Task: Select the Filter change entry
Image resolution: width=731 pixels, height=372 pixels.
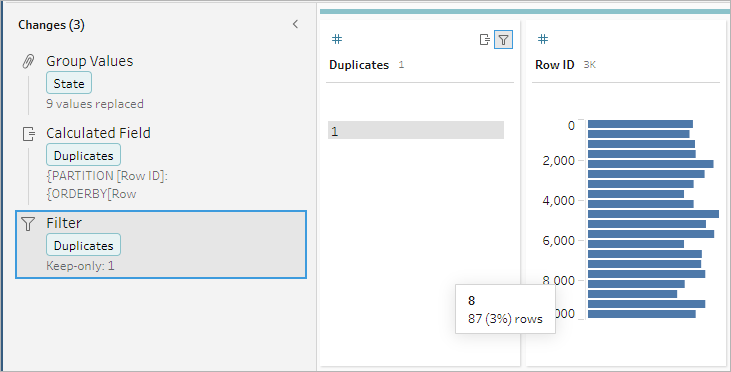Action: tap(161, 244)
